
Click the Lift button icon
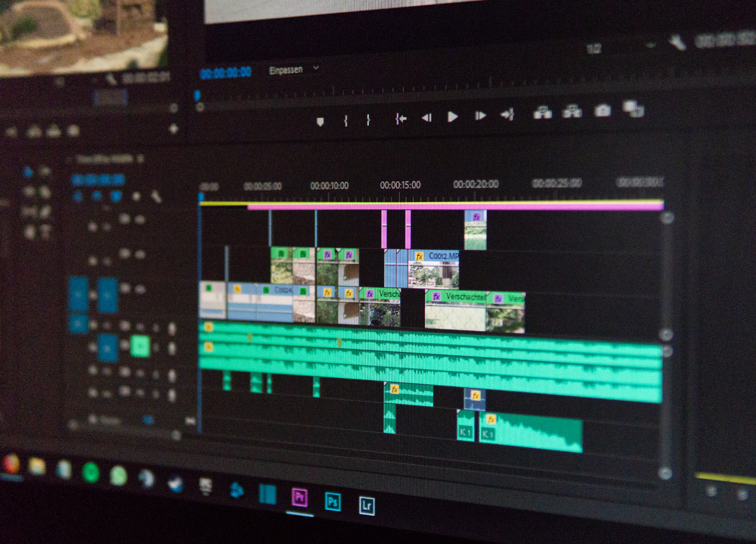[542, 113]
